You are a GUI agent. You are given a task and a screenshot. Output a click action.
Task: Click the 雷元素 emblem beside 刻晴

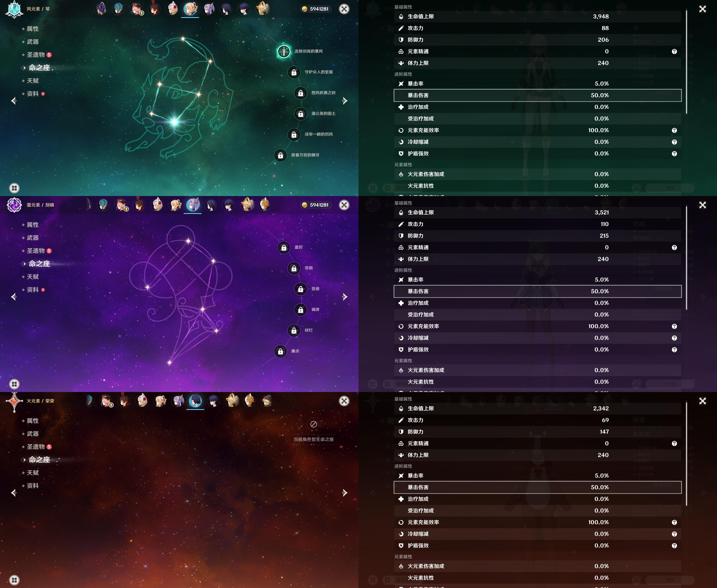pyautogui.click(x=14, y=205)
